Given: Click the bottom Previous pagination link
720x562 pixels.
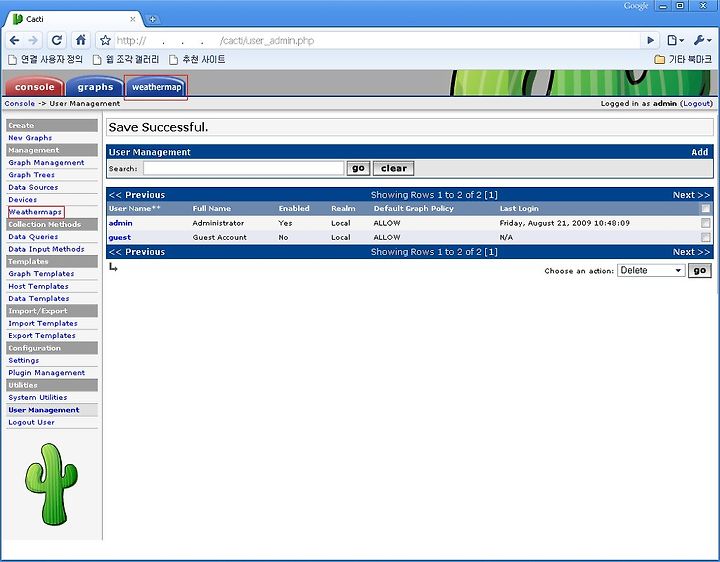Looking at the screenshot, I should (137, 252).
